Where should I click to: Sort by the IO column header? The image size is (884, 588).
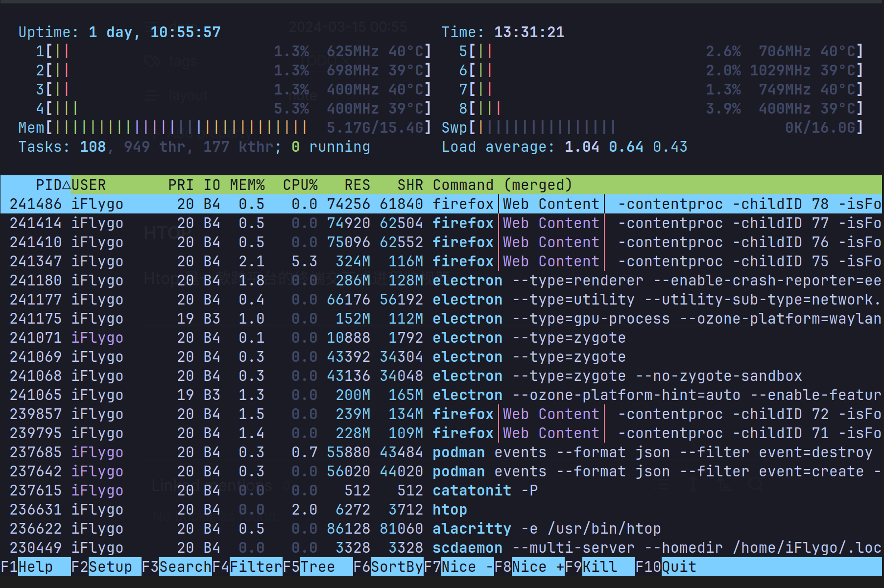pos(212,185)
